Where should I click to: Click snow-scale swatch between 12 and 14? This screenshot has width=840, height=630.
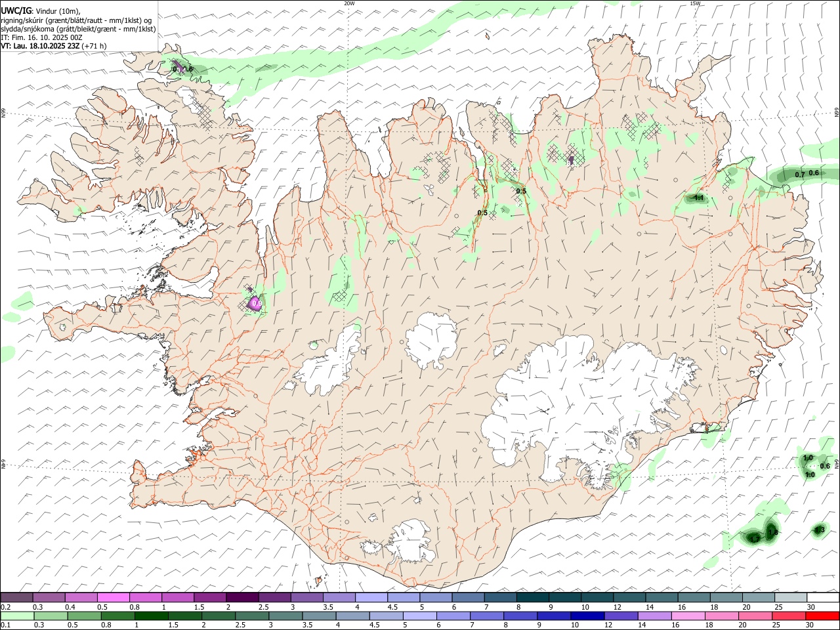coord(629,598)
